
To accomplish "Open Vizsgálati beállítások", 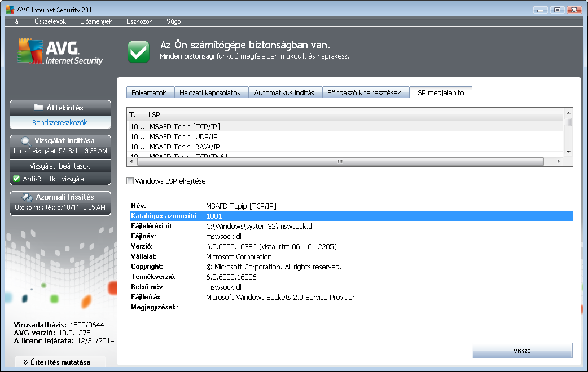I will (60, 166).
